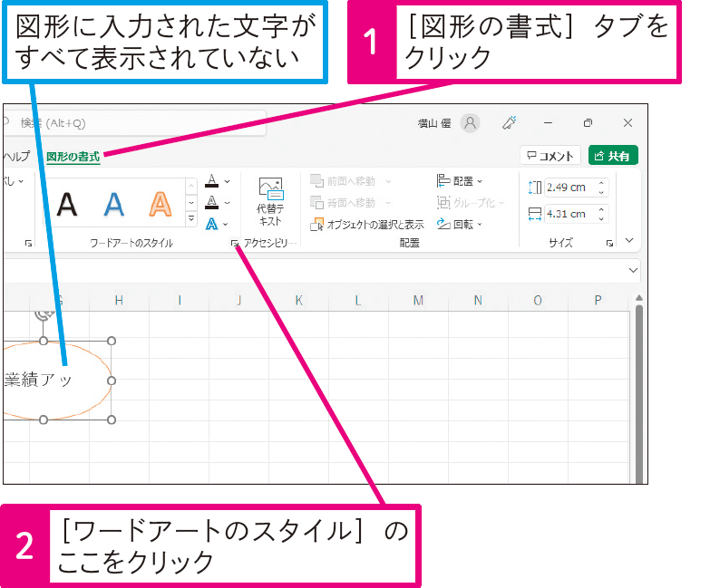Open the サイズ group dialog launcher
710x588 pixels.
click(x=609, y=244)
